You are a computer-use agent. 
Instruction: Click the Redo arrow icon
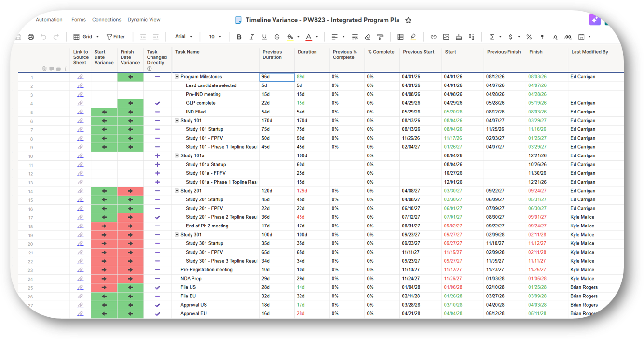pyautogui.click(x=56, y=37)
